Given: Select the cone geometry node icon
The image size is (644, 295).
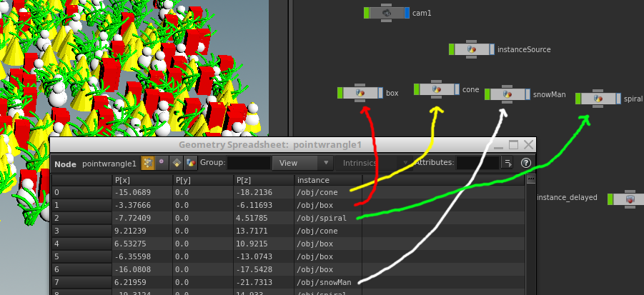Looking at the screenshot, I should 436,89.
